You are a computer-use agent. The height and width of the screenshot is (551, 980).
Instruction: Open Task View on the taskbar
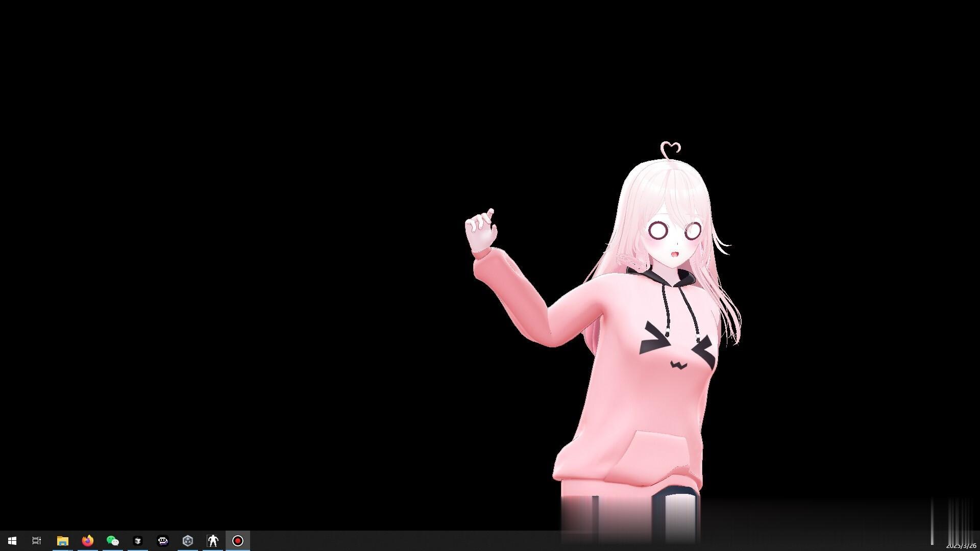click(x=37, y=541)
